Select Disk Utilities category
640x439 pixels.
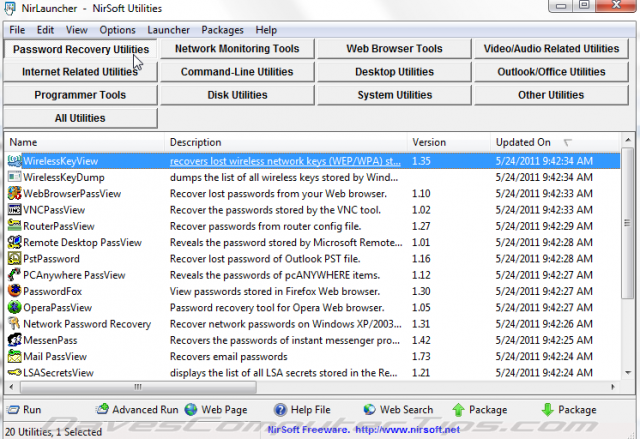237,95
